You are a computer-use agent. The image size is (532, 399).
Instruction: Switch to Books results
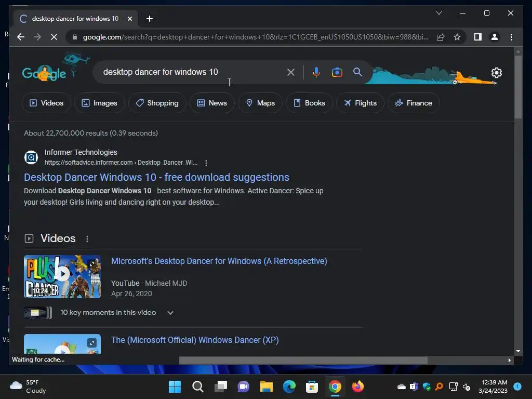(309, 103)
